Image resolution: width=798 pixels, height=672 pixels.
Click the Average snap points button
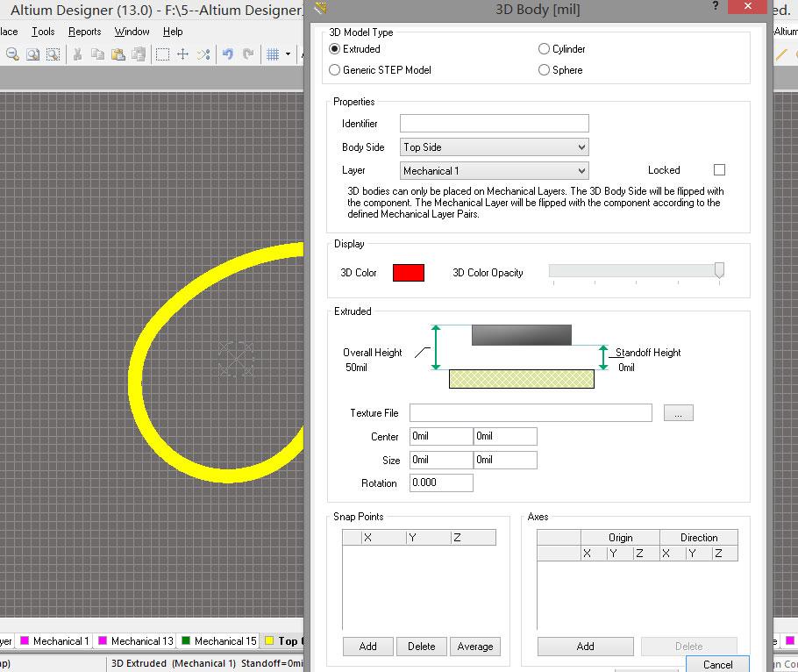(x=474, y=647)
